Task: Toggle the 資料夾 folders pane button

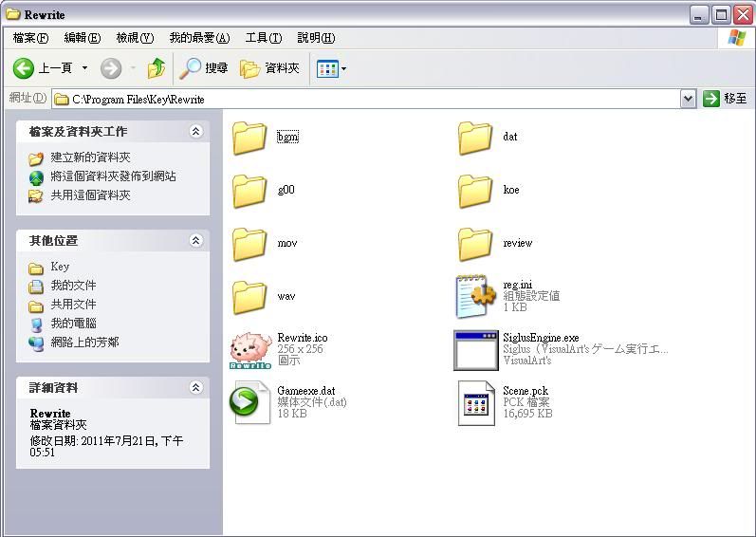Action: pos(270,68)
